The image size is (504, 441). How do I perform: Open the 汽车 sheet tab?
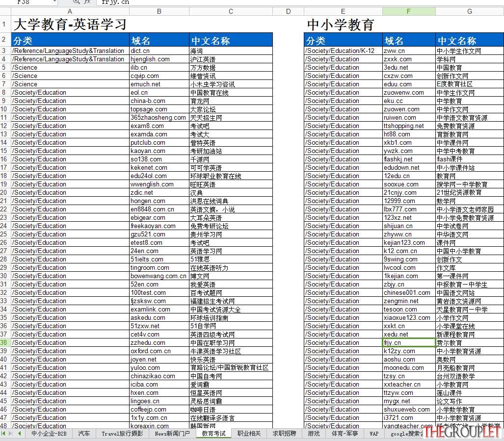[x=84, y=434]
